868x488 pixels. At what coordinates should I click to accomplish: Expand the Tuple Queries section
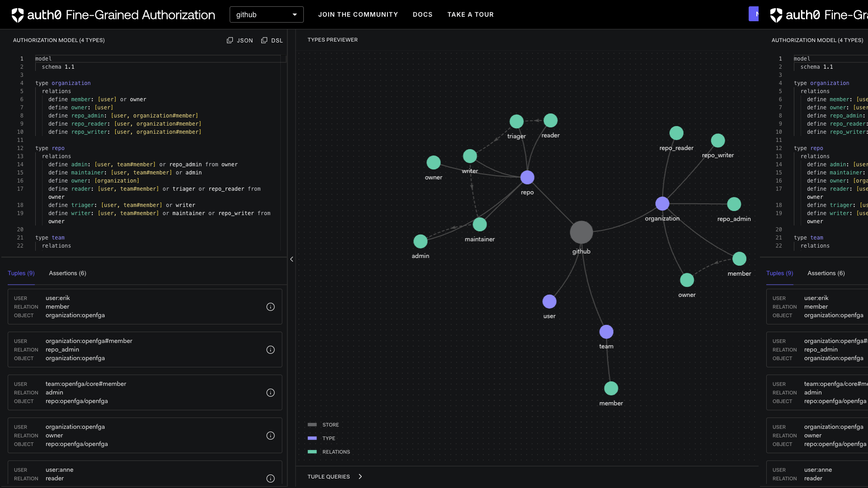(x=360, y=477)
